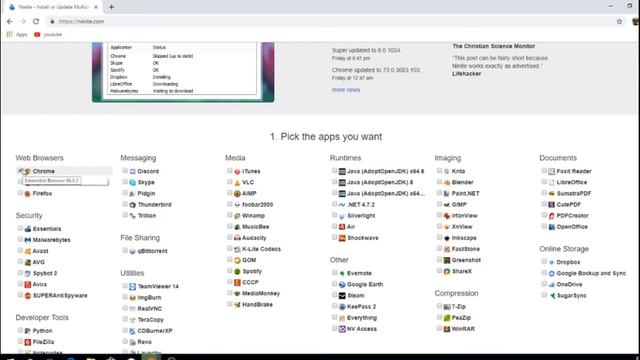Click the qBittorrent icon
Viewport: 640px width, 360px height.
[132, 251]
